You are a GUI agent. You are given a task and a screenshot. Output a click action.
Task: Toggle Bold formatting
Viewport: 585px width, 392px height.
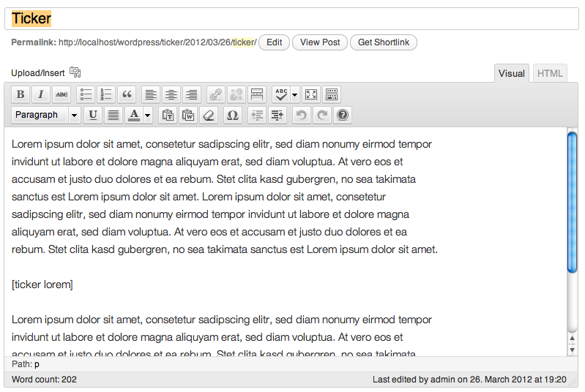coord(21,94)
